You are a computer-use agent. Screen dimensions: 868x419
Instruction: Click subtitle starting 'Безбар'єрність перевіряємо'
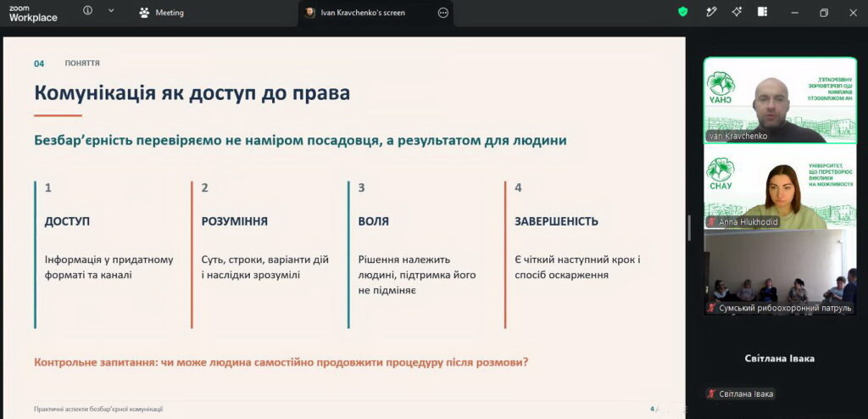(301, 140)
